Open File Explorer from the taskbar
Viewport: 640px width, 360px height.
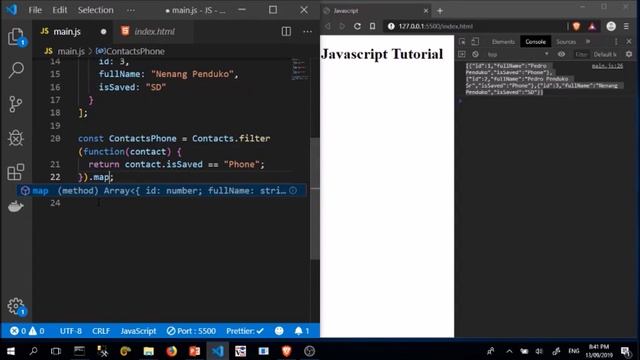[x=149, y=351]
